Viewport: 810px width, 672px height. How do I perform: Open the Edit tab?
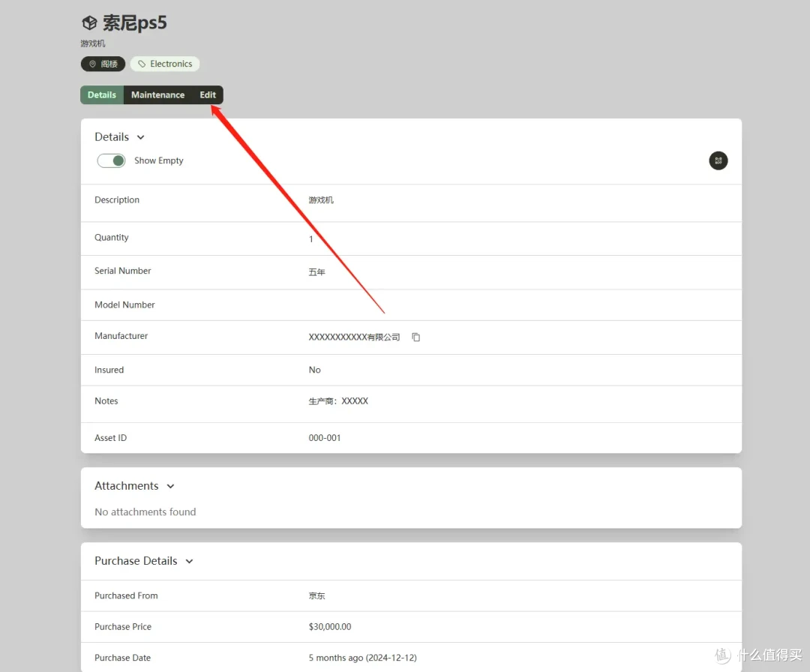208,95
